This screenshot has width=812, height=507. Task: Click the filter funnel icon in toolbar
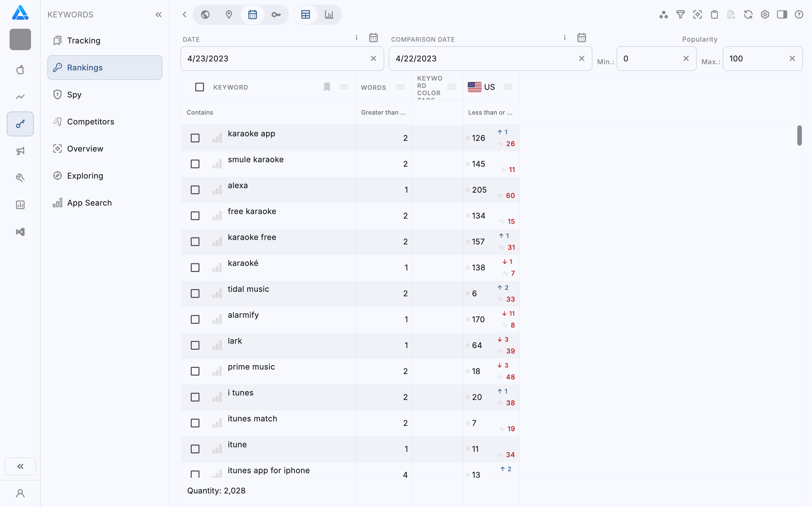pyautogui.click(x=680, y=14)
